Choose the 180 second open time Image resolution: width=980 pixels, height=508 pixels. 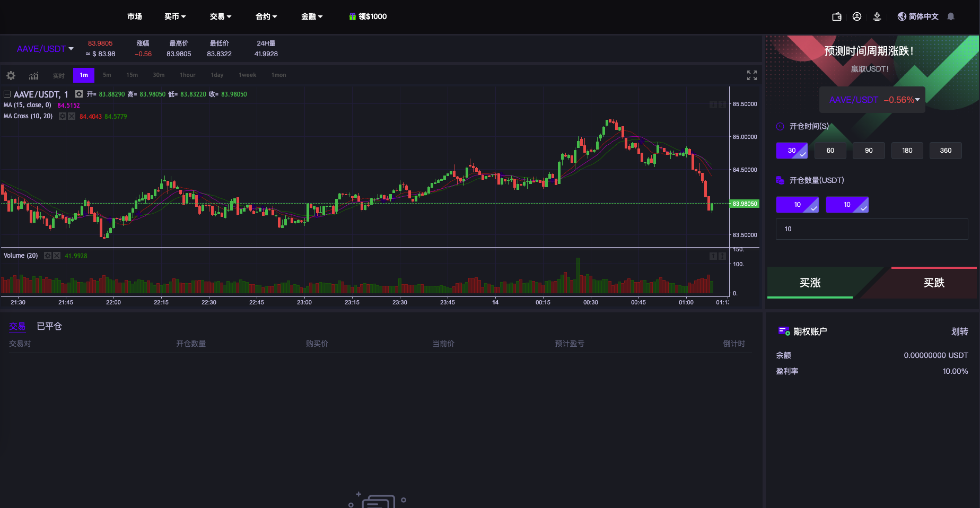pyautogui.click(x=907, y=151)
